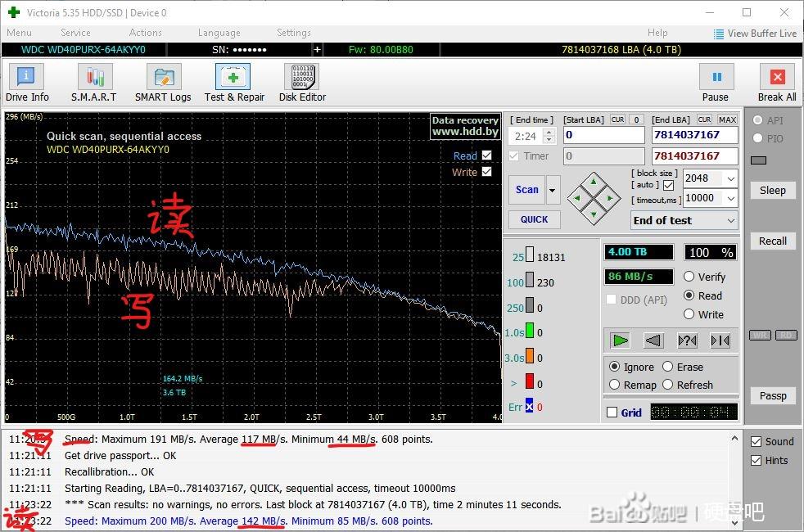Select the Remap radio option
804x532 pixels.
pos(614,385)
